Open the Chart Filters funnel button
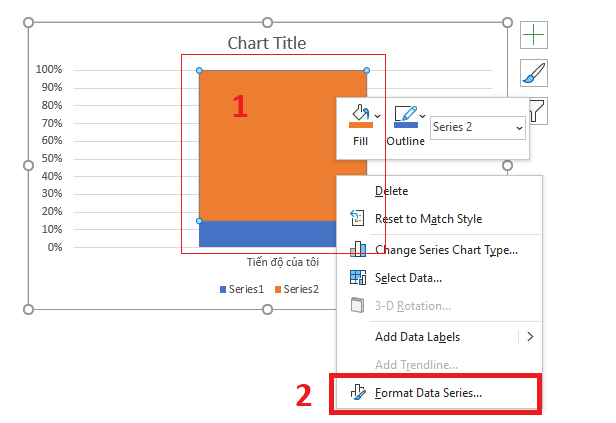 pyautogui.click(x=538, y=111)
